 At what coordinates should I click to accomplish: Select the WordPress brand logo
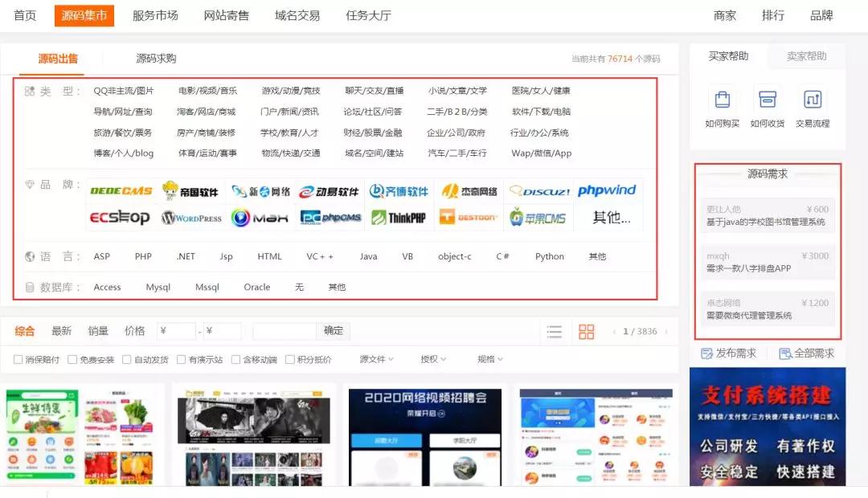(x=191, y=218)
